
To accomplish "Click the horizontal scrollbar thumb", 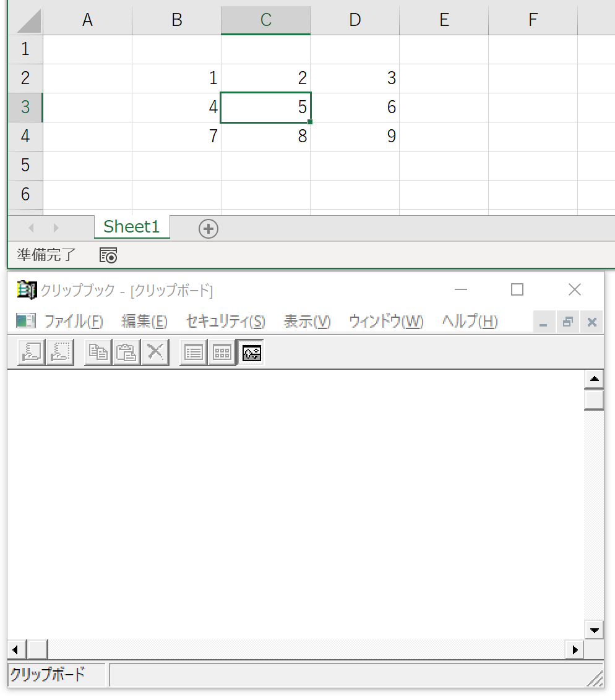I will point(37,649).
